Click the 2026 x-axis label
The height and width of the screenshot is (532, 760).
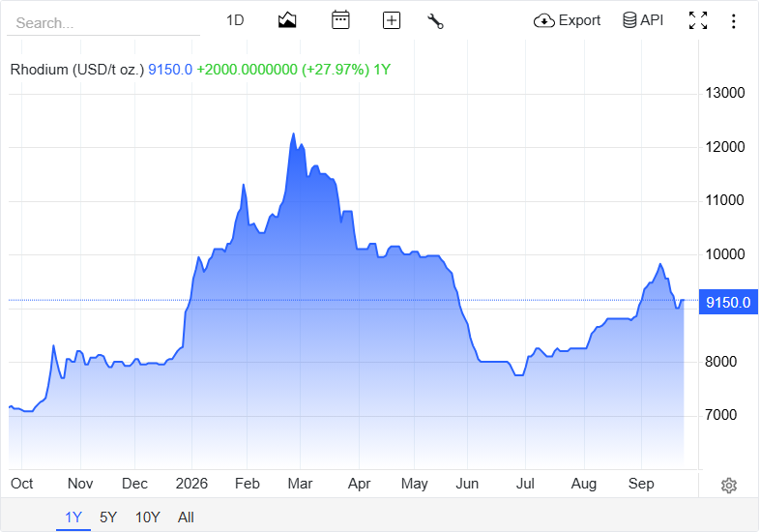191,484
